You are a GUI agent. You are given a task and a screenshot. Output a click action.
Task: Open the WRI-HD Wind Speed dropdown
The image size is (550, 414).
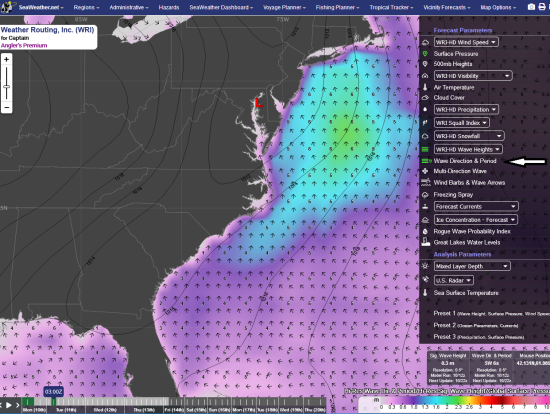click(x=466, y=42)
